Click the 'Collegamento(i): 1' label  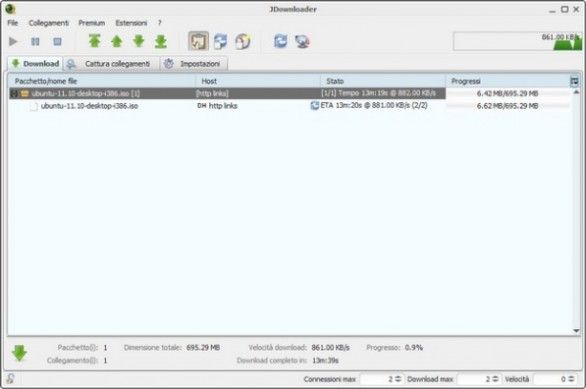77,361
